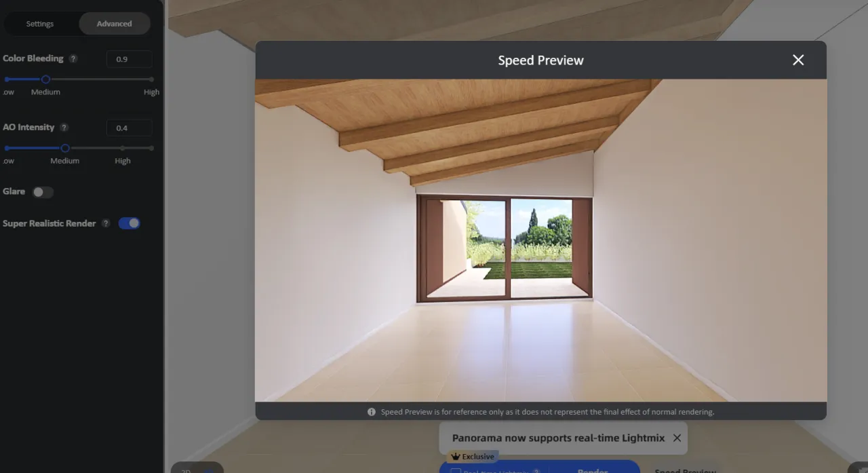Click the Exclusive crown badge
The width and height of the screenshot is (868, 473).
click(473, 457)
